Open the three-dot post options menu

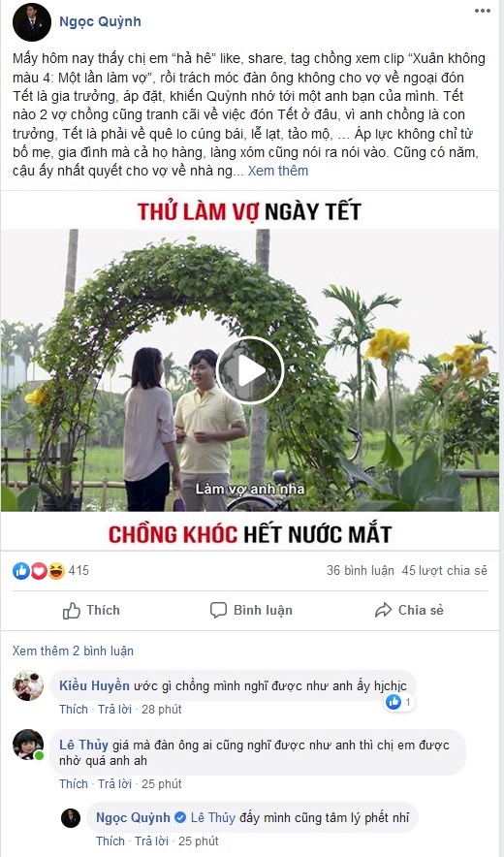[x=482, y=11]
